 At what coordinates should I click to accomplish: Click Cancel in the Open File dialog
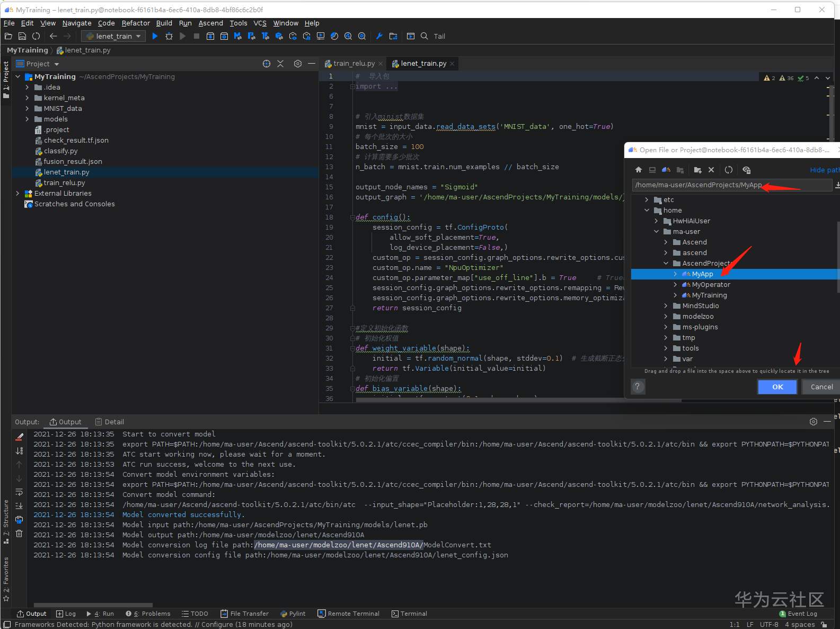[821, 387]
